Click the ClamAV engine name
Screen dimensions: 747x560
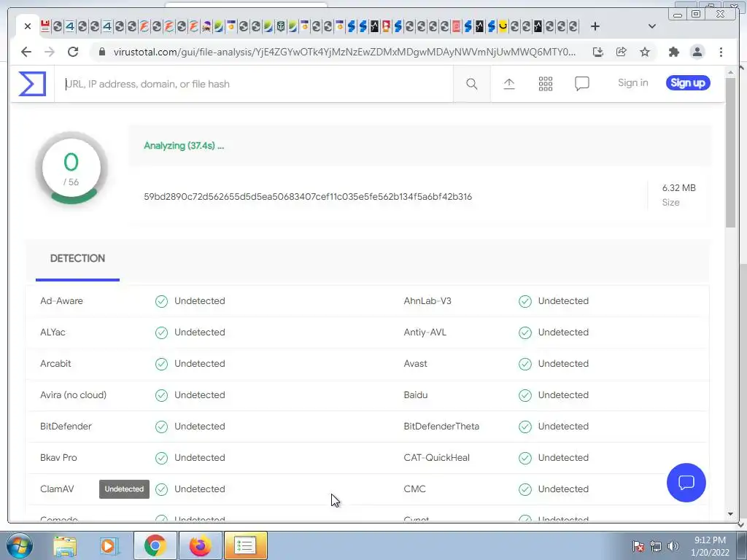tap(57, 489)
